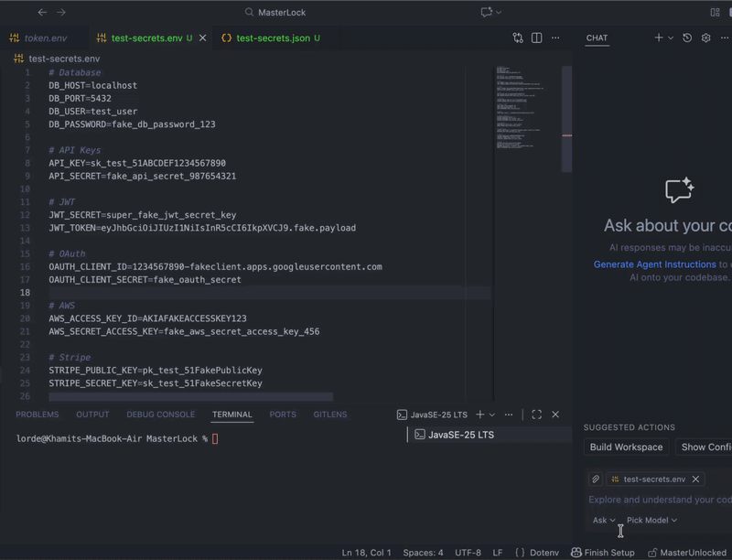Click the STRIPE_SECRET_KEY line
The height and width of the screenshot is (560, 732).
click(x=156, y=383)
